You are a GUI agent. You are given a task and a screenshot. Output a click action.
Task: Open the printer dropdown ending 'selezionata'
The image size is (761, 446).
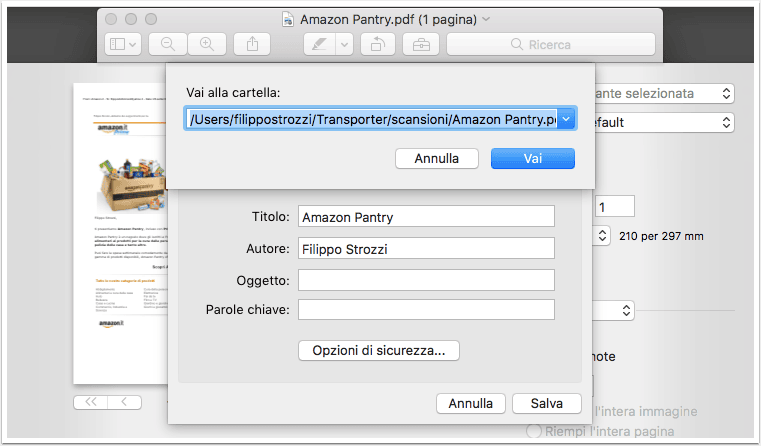tap(664, 93)
